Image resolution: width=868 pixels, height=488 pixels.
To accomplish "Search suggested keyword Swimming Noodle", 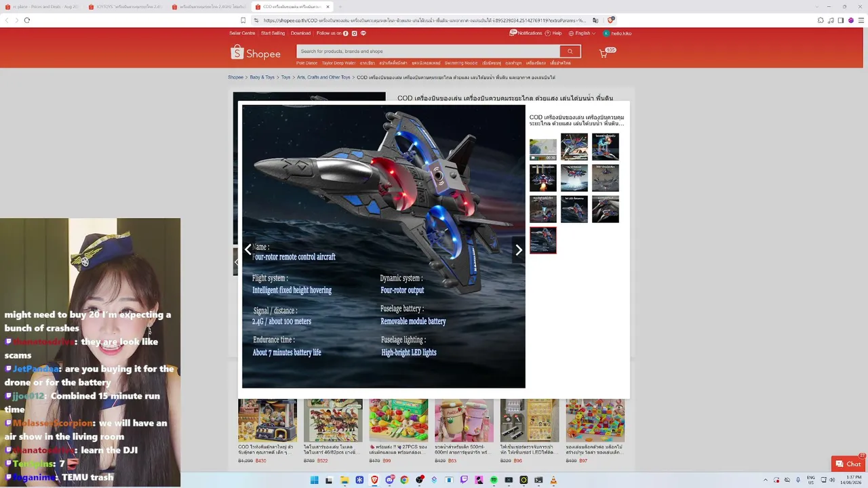I will [x=461, y=63].
